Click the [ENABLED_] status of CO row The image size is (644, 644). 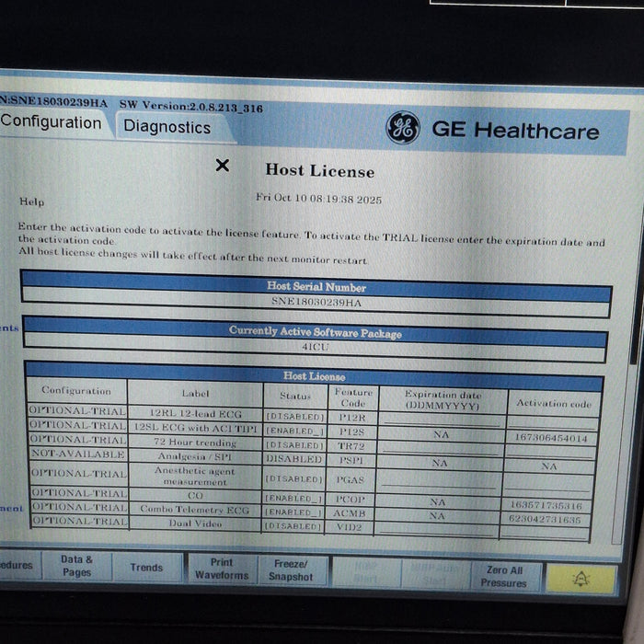[293, 498]
